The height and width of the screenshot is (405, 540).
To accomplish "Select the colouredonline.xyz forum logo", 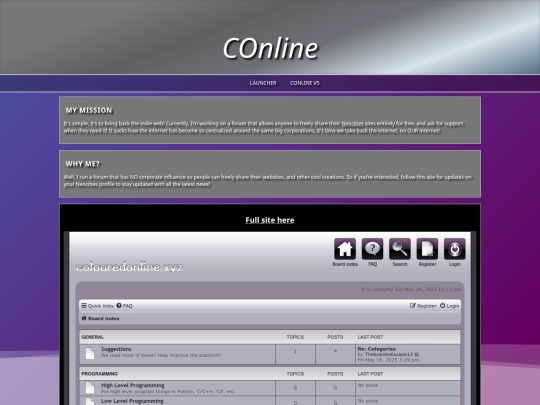I will pyautogui.click(x=129, y=267).
